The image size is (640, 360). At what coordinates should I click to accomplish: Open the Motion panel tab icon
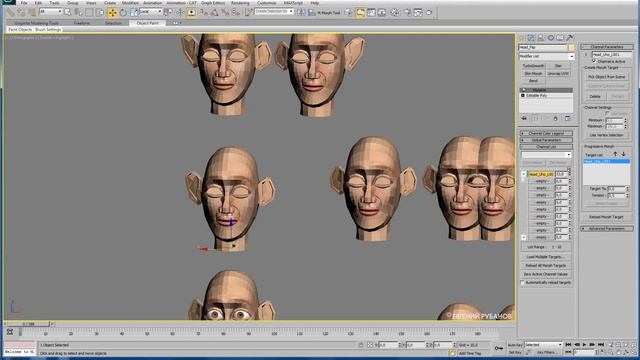pyautogui.click(x=551, y=38)
